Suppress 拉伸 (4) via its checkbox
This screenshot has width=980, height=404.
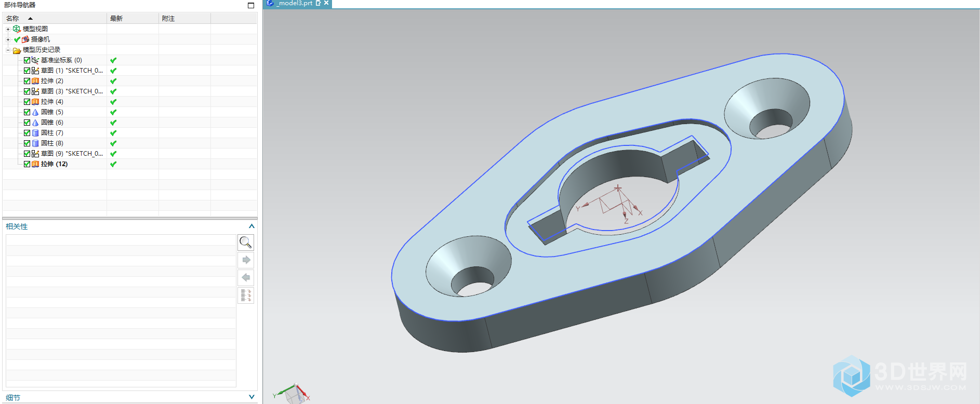[27, 102]
